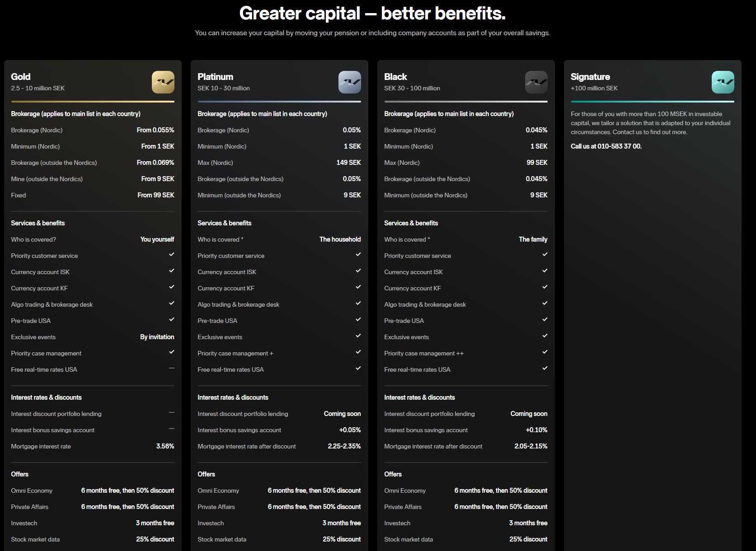
Task: Click Platinum Priority customer service checkmark
Action: [358, 255]
